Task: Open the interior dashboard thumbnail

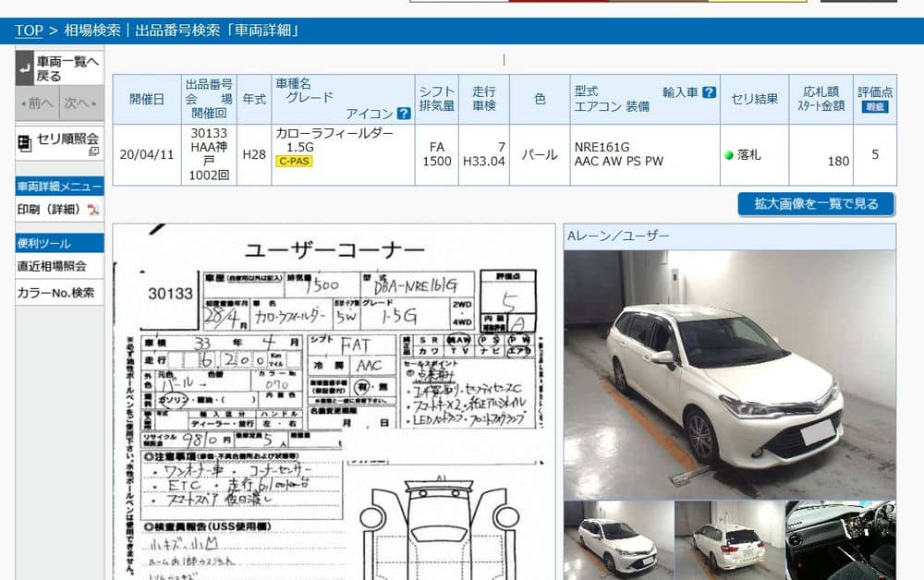Action: point(840,540)
